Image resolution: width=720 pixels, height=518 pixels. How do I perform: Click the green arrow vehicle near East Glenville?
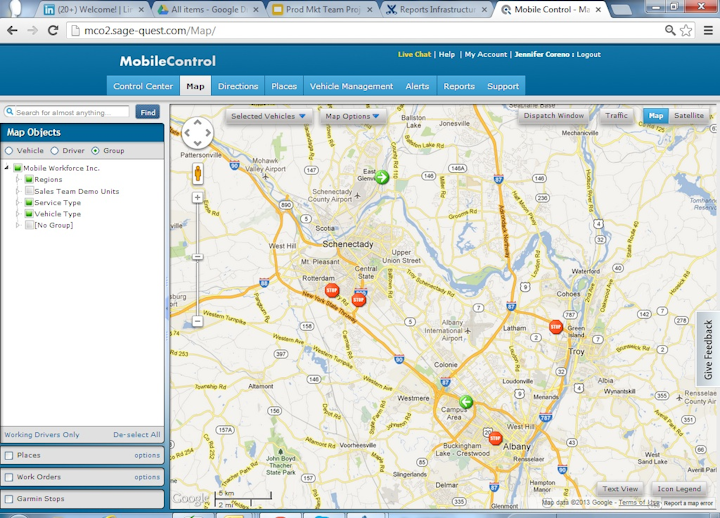pyautogui.click(x=382, y=177)
